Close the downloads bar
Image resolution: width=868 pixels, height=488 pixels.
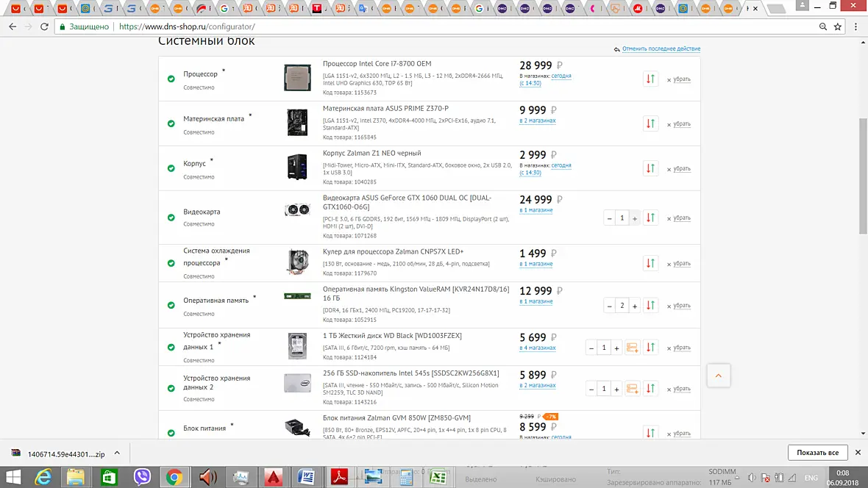858,453
